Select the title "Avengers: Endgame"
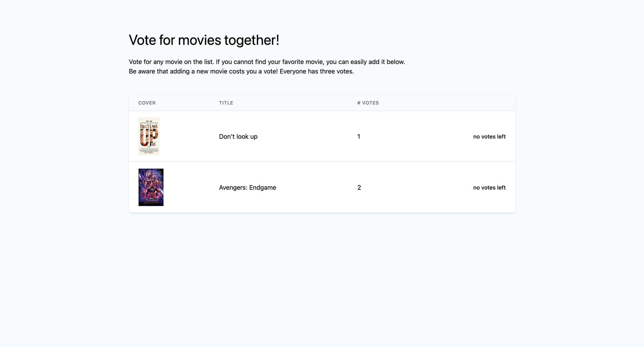 pos(247,187)
